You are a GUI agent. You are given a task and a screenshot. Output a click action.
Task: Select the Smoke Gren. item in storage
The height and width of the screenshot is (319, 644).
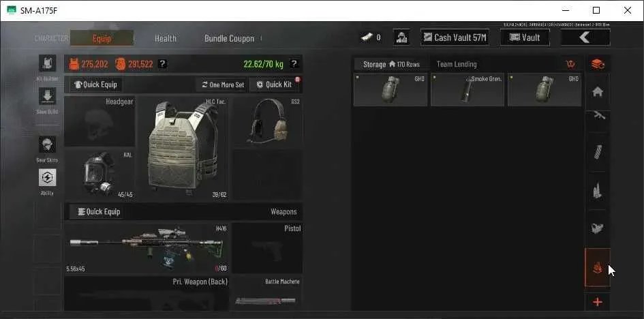(x=467, y=90)
